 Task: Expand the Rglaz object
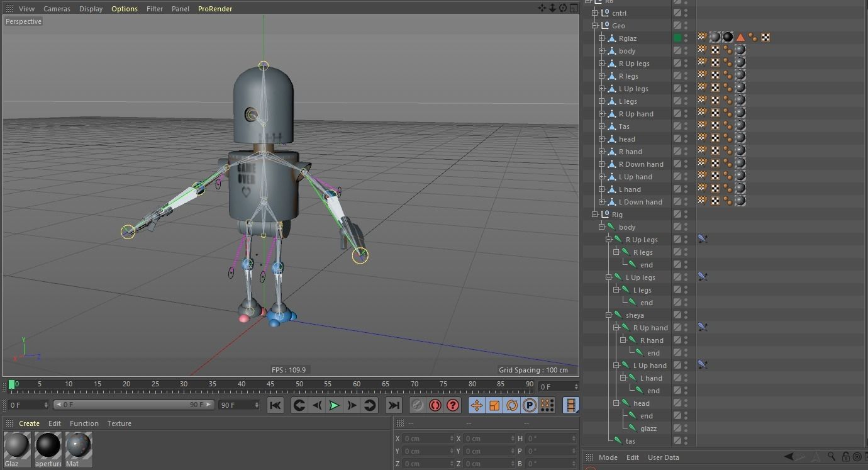coord(602,38)
